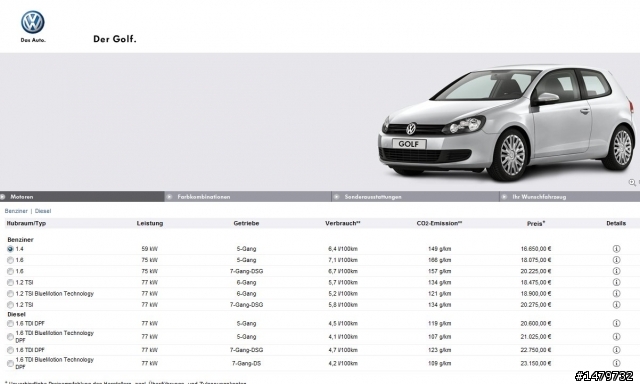Viewport: 640px width, 384px height.
Task: Select 1.2 TSI 7-Gang-DSG radio button
Action: tap(10, 305)
